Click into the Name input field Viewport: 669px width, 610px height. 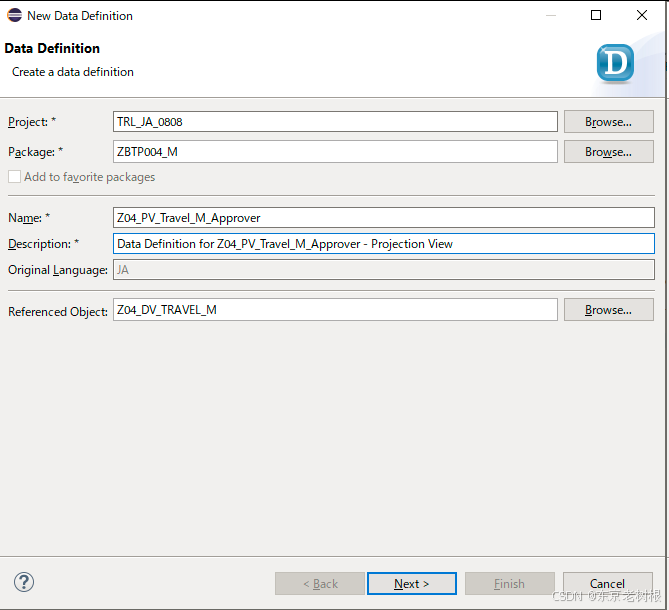(x=384, y=218)
